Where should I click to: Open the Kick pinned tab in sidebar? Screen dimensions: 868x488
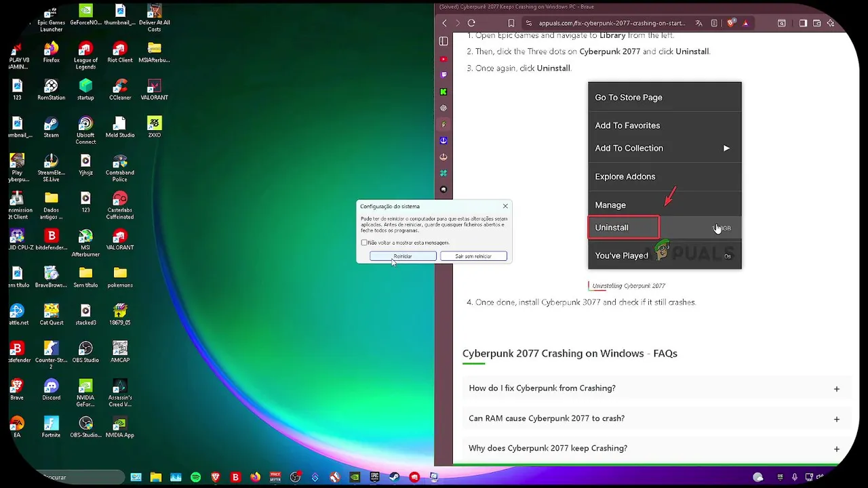click(443, 91)
